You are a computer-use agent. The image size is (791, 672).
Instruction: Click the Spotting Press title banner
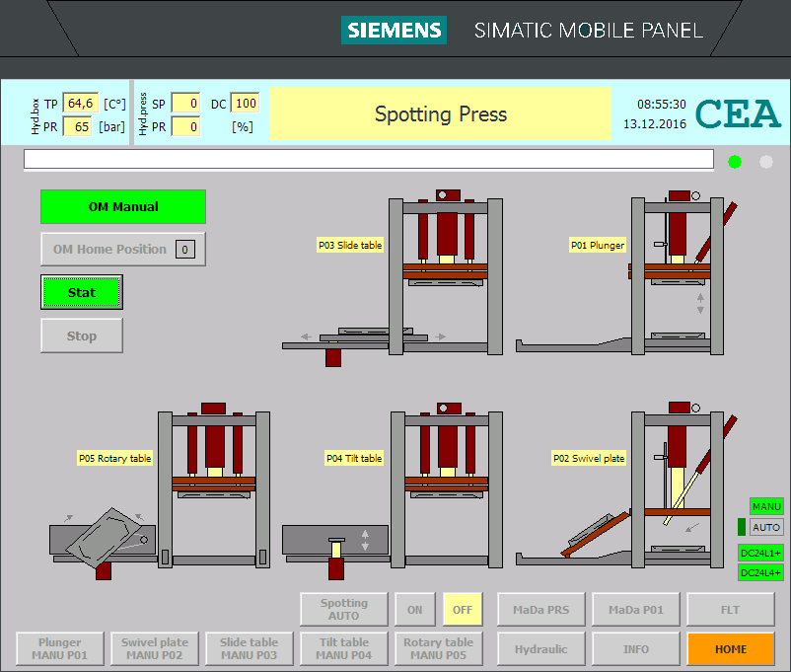click(440, 113)
